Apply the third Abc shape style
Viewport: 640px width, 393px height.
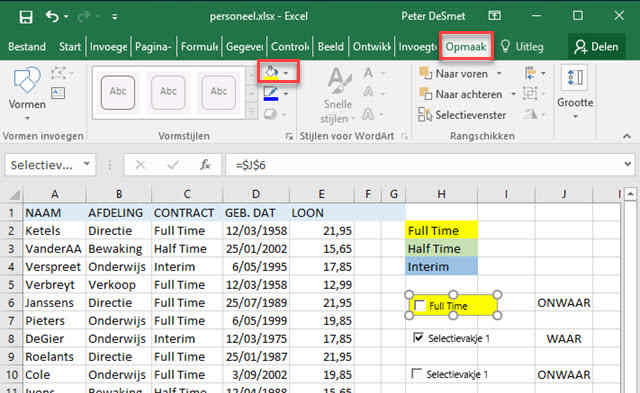point(218,92)
